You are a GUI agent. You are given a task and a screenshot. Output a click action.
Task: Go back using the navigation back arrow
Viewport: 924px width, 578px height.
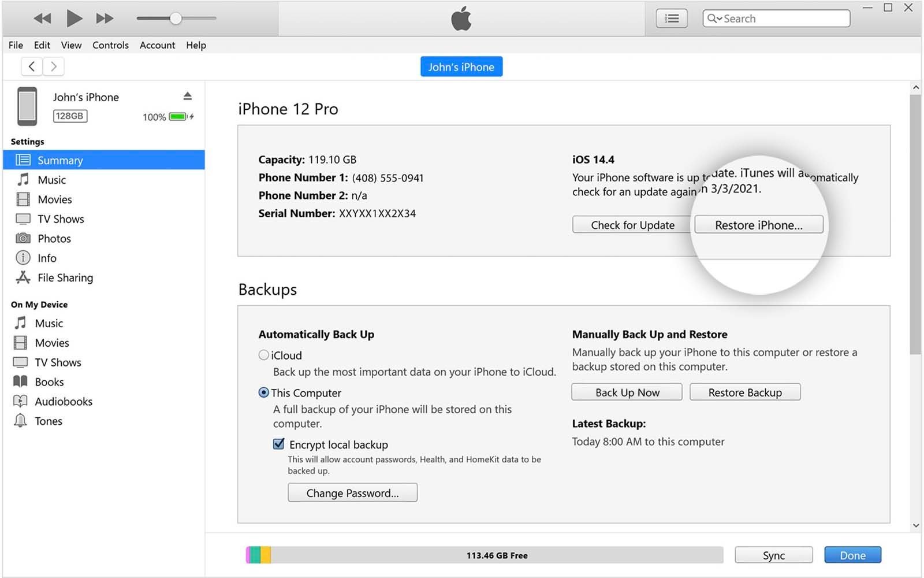(32, 66)
